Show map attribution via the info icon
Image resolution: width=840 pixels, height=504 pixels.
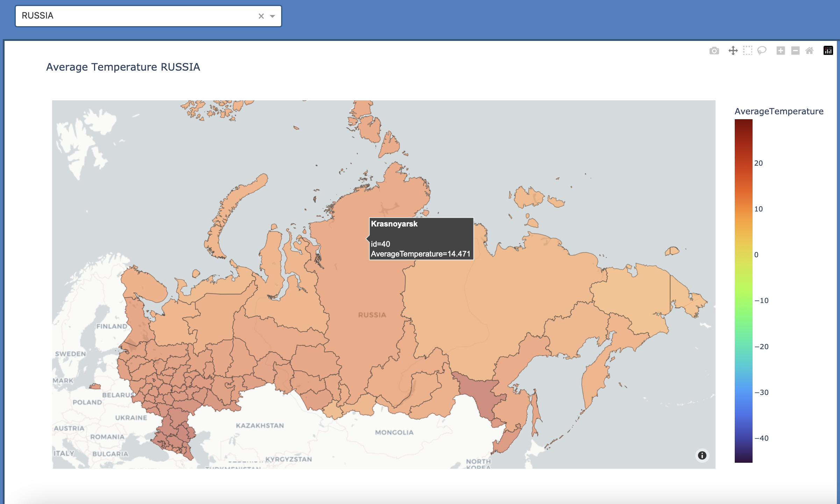pos(702,455)
